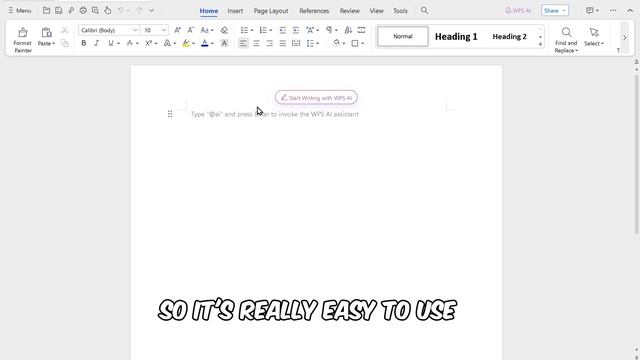Viewport: 640px width, 360px height.
Task: Switch to the View tab
Action: (376, 11)
